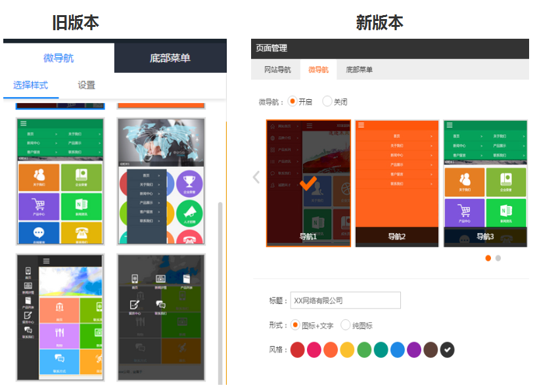Select the 关闭 radio button

[327, 102]
